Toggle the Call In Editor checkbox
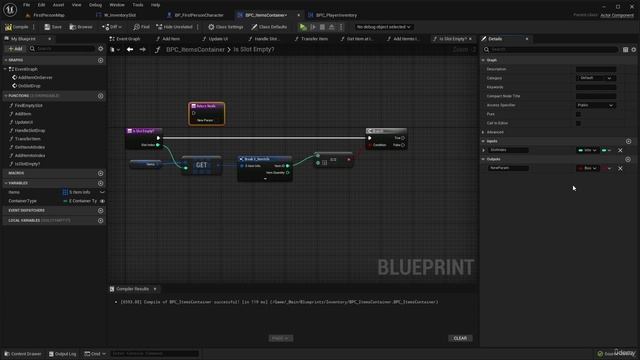This screenshot has width=640, height=360. pos(578,123)
